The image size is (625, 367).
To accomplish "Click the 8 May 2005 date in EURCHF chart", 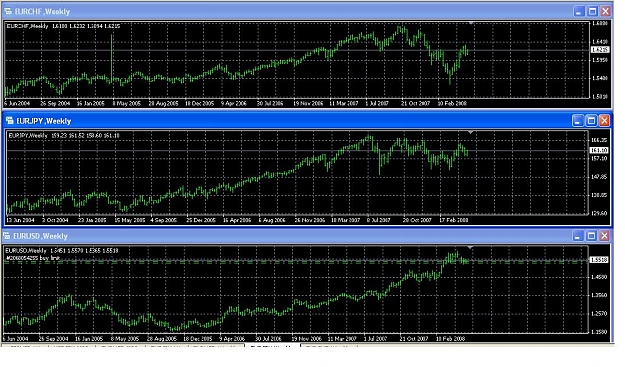I will point(127,104).
